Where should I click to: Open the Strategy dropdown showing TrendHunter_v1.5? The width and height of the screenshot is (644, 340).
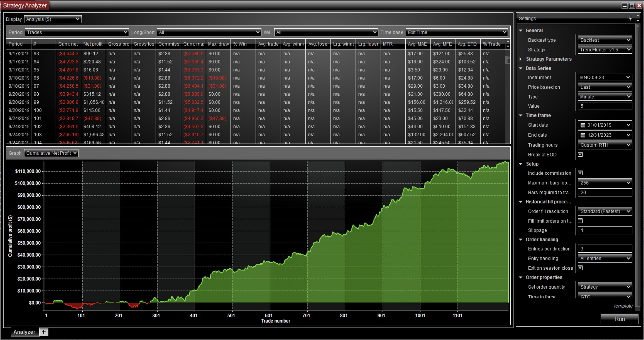pyautogui.click(x=605, y=50)
